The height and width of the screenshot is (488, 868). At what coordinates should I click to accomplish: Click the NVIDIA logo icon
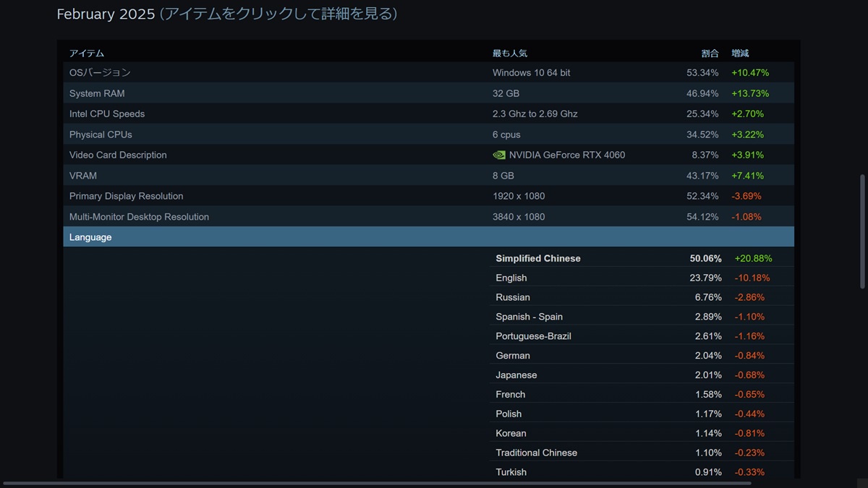[499, 155]
